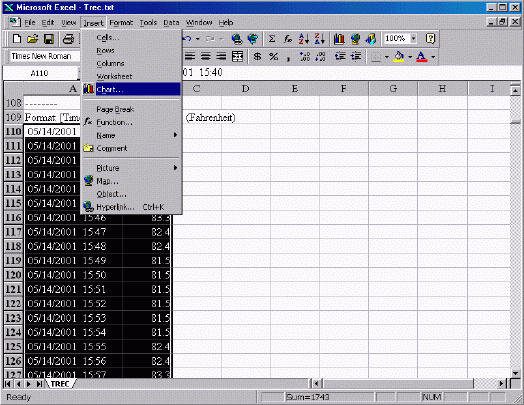Viewport: 524px width, 405px height.
Task: Open a file with the Open folder icon
Action: tap(32, 39)
